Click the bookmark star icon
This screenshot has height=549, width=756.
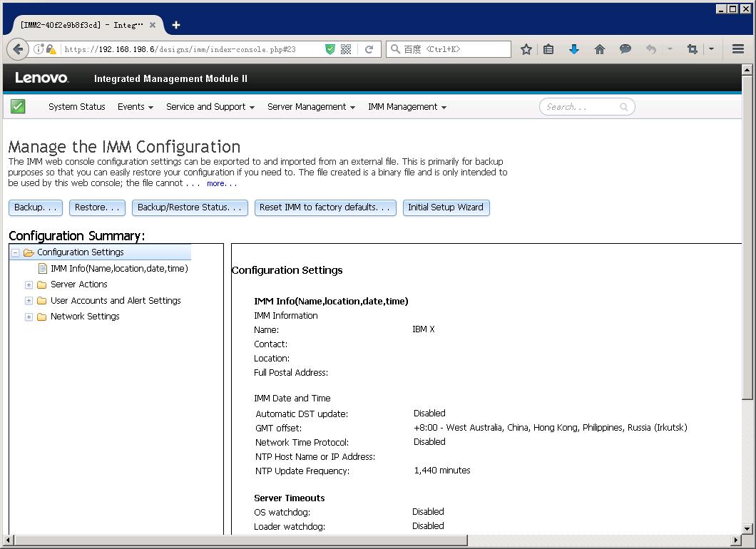[526, 49]
